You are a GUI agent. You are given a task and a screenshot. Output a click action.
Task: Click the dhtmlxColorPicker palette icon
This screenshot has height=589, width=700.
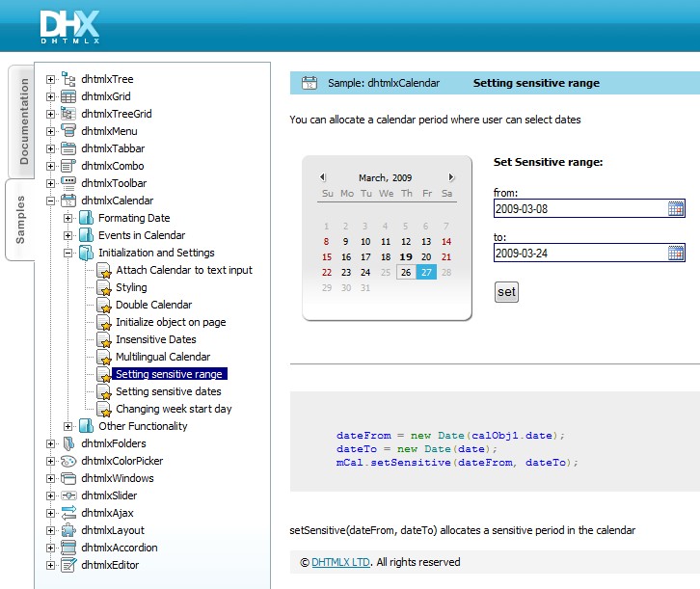[x=68, y=461]
